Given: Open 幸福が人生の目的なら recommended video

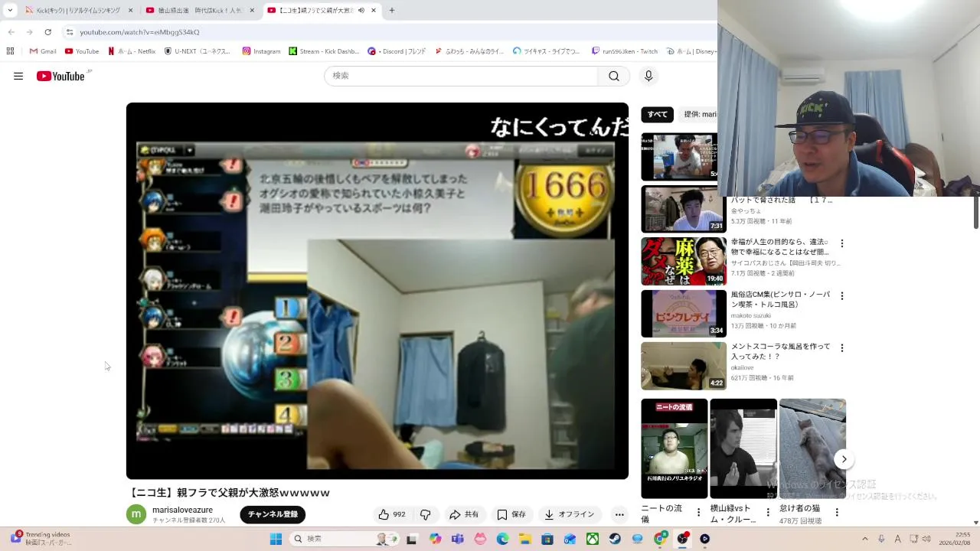Looking at the screenshot, I should (779, 247).
